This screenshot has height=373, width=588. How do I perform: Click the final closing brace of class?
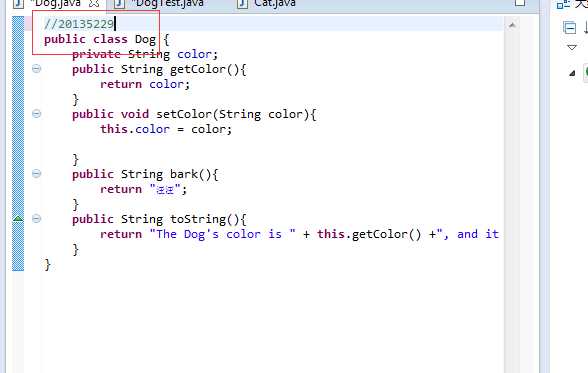point(47,264)
